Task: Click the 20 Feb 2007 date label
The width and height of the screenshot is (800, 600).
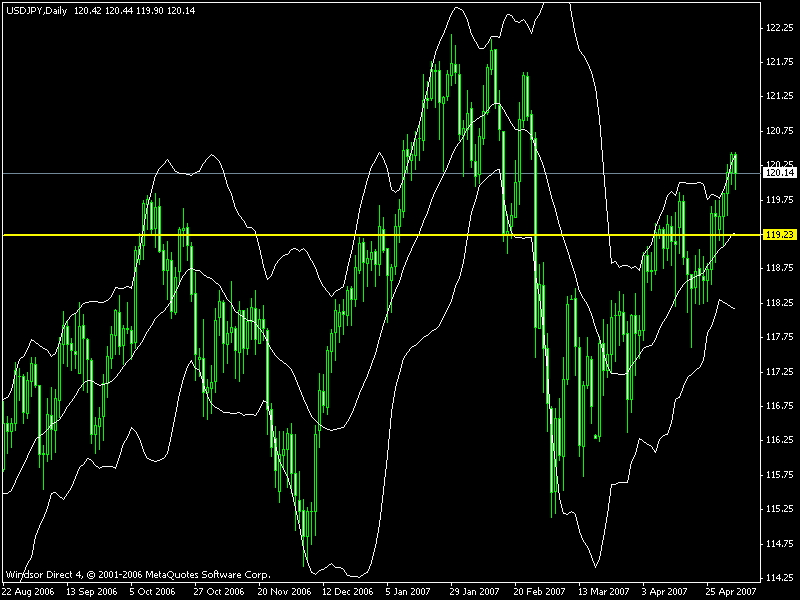Action: tap(539, 592)
